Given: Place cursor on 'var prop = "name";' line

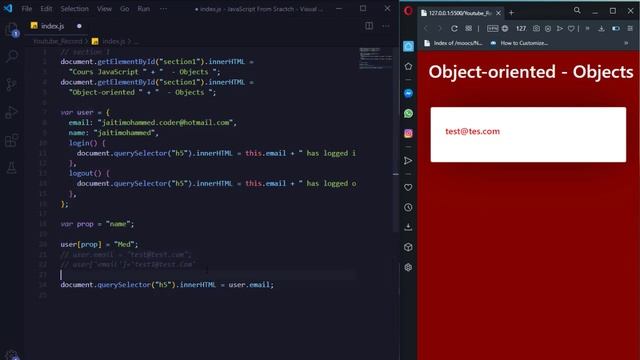Looking at the screenshot, I should tap(97, 224).
